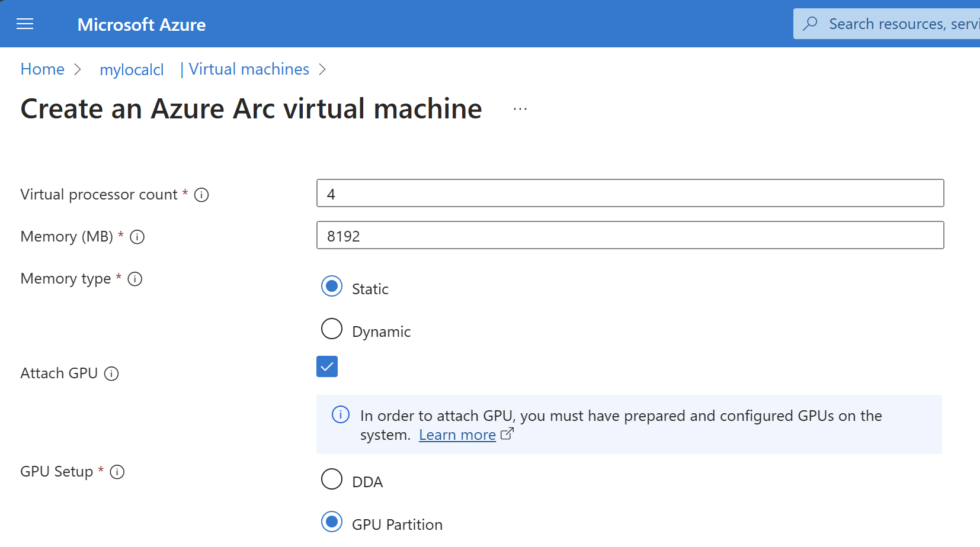Choose DDA for GPU Setup
Screen dimensions: 980x547
tap(332, 479)
